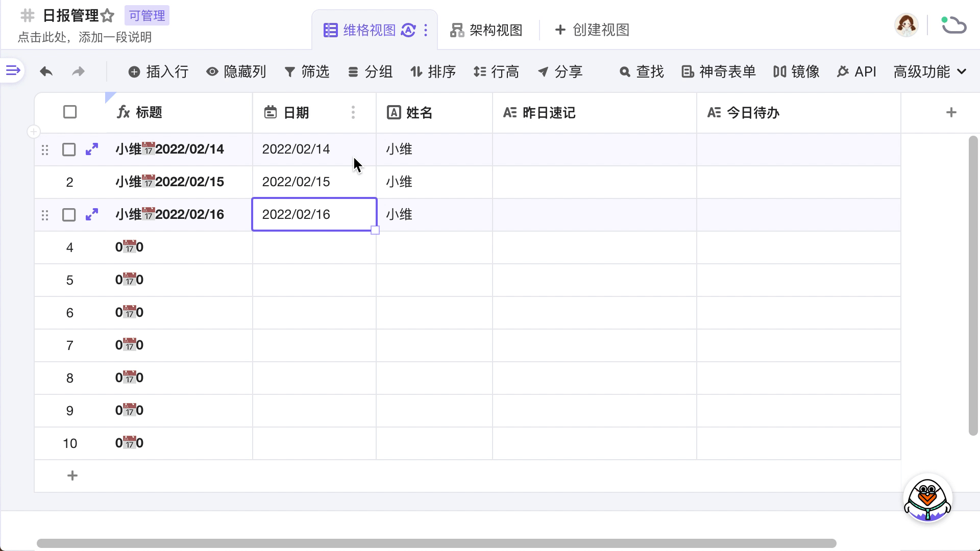Click the 插入行 button
The image size is (980, 551).
pos(158,71)
